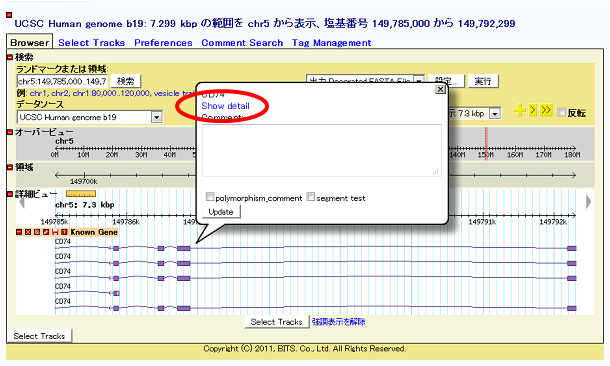The height and width of the screenshot is (366, 610).
Task: Click the yellow scale ruler in detail view
Action: click(x=81, y=193)
